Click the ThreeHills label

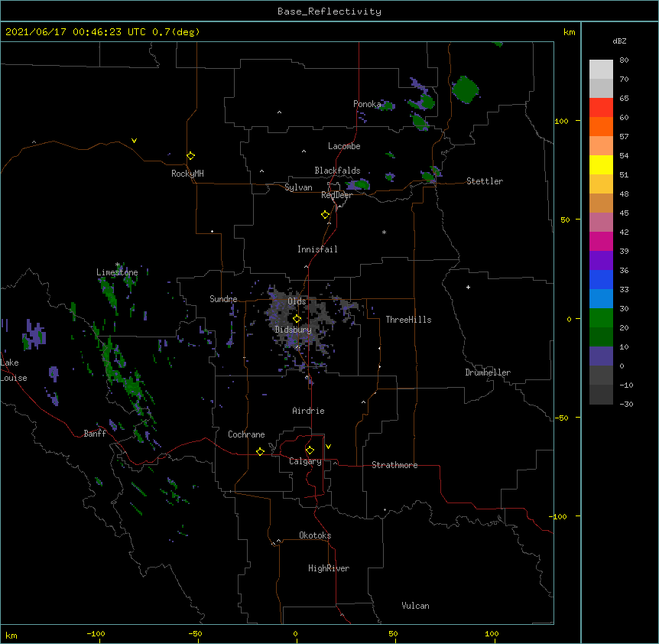(x=408, y=320)
